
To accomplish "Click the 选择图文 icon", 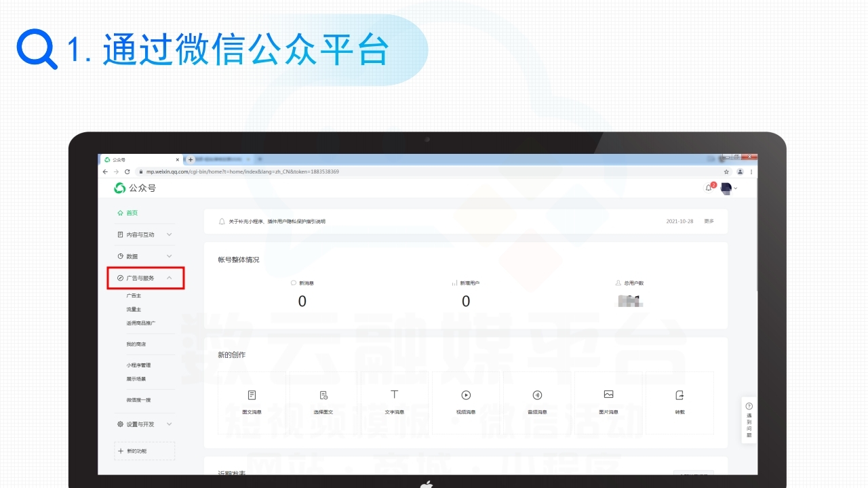I will click(323, 394).
